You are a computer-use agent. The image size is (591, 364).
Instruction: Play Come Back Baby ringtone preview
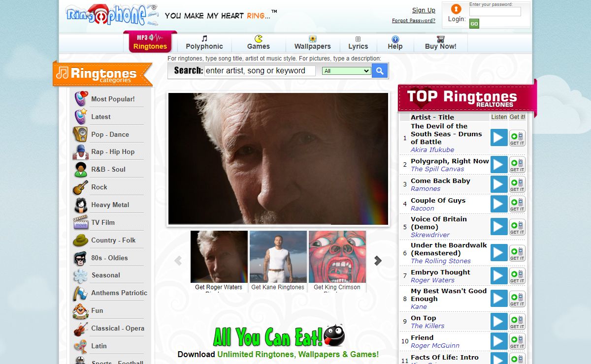pyautogui.click(x=499, y=184)
